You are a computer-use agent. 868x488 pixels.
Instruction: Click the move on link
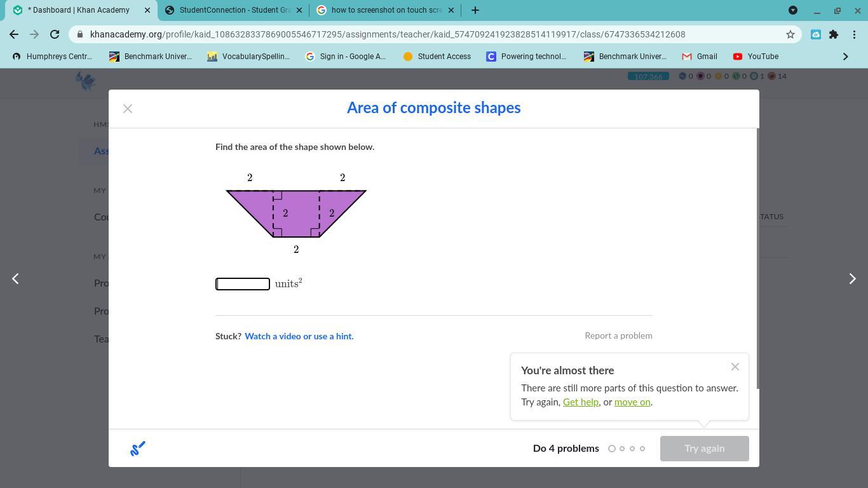[x=632, y=402]
